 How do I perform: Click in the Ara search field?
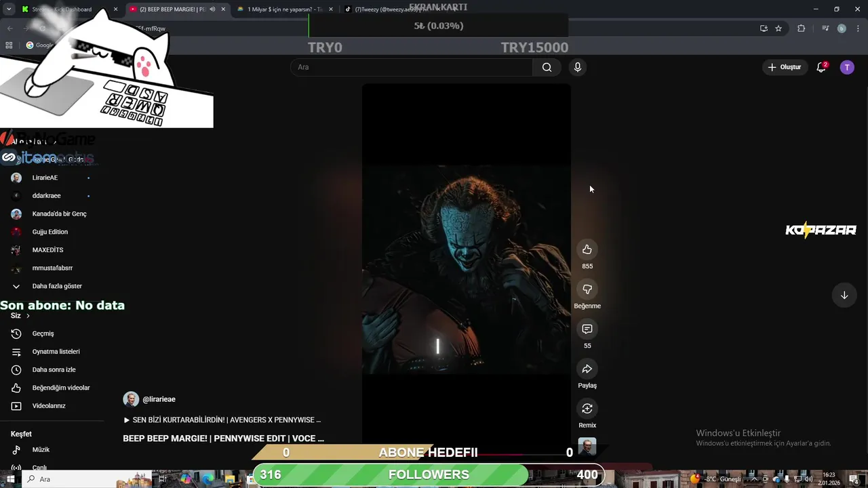click(x=412, y=67)
